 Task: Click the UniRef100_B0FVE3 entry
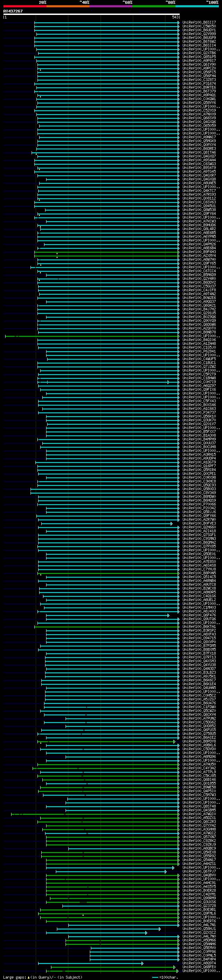(199, 524)
